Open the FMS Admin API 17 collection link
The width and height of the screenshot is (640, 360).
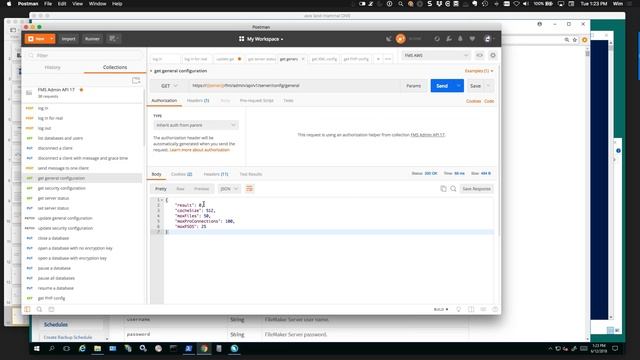tap(427, 135)
